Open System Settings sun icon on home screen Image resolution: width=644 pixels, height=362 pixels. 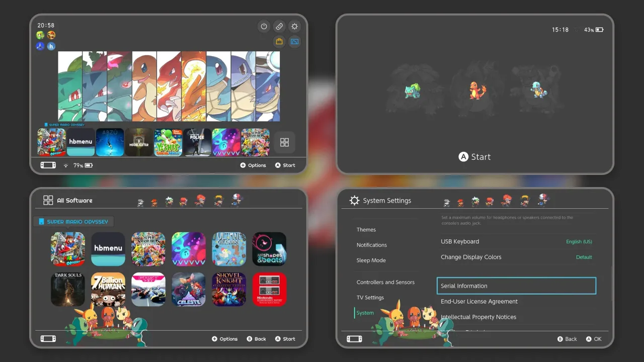coord(295,27)
